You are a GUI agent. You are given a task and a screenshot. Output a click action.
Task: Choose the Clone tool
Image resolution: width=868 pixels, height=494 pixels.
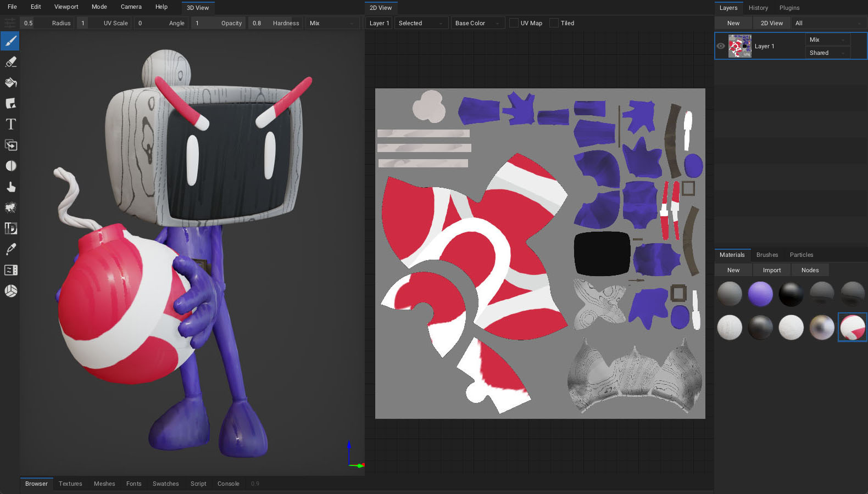10,145
